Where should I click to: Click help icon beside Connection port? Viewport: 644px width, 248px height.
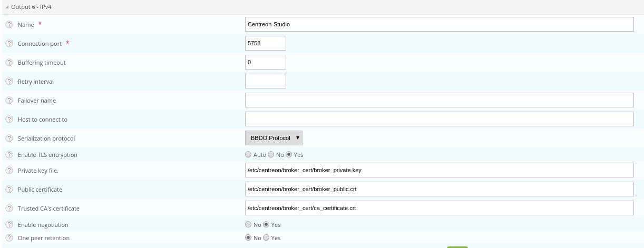(x=9, y=44)
